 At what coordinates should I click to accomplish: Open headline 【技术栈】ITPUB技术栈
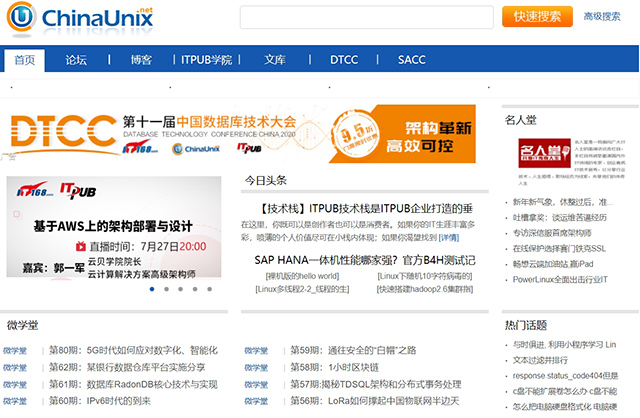365,209
